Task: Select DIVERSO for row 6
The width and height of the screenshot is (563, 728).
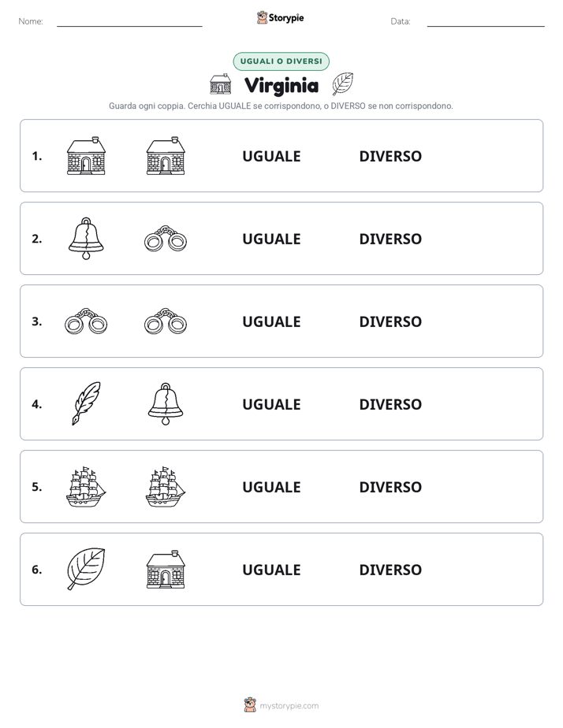Action: tap(390, 569)
